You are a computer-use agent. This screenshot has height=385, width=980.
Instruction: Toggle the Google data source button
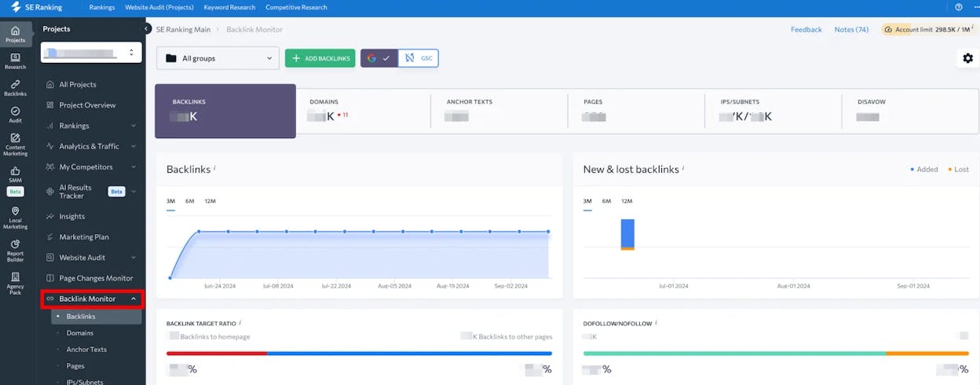point(379,58)
